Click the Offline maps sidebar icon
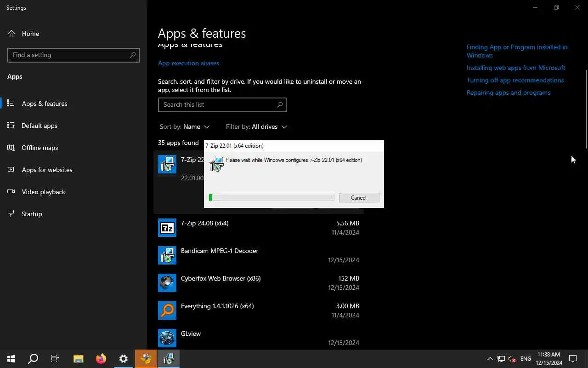 (x=11, y=148)
